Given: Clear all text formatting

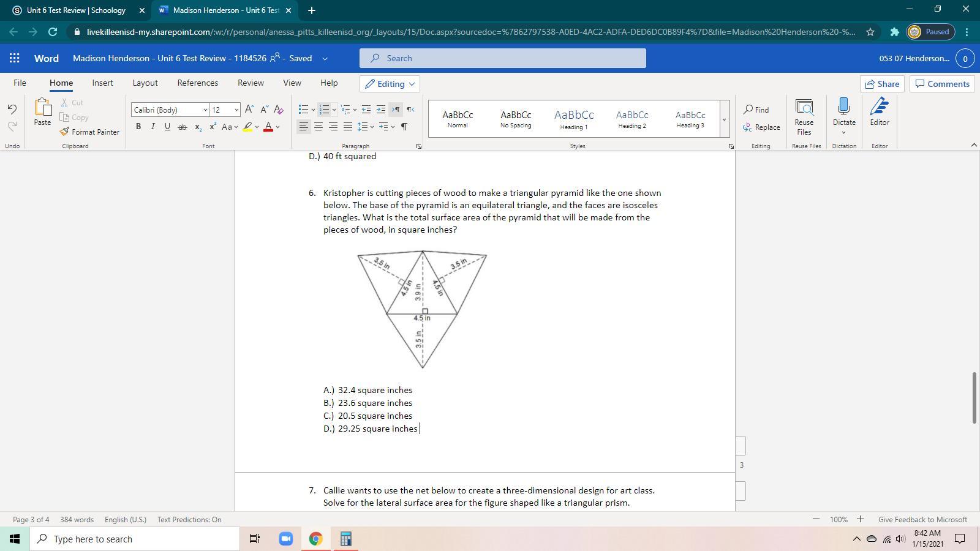Looking at the screenshot, I should pyautogui.click(x=279, y=110).
